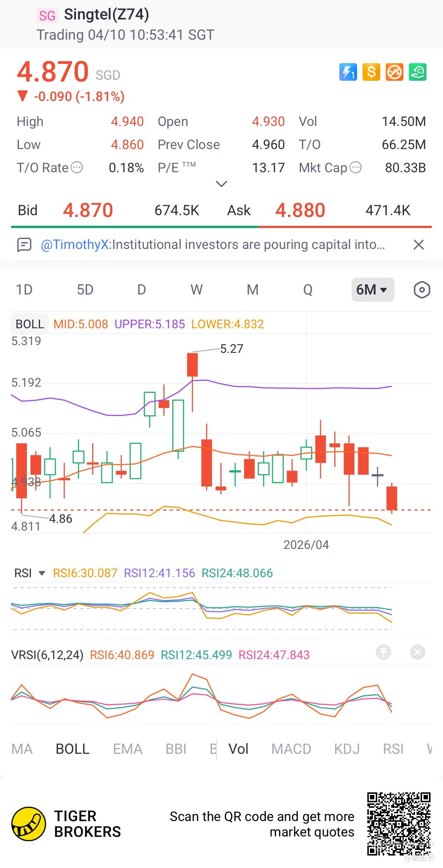Tap the 2026/04 date axis marker
This screenshot has height=868, width=443.
[x=306, y=545]
